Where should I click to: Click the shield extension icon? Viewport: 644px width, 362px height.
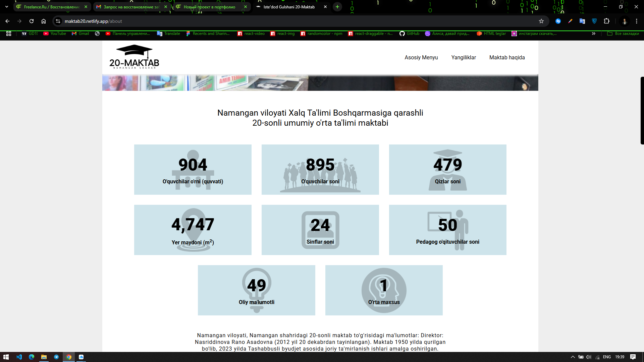point(594,21)
